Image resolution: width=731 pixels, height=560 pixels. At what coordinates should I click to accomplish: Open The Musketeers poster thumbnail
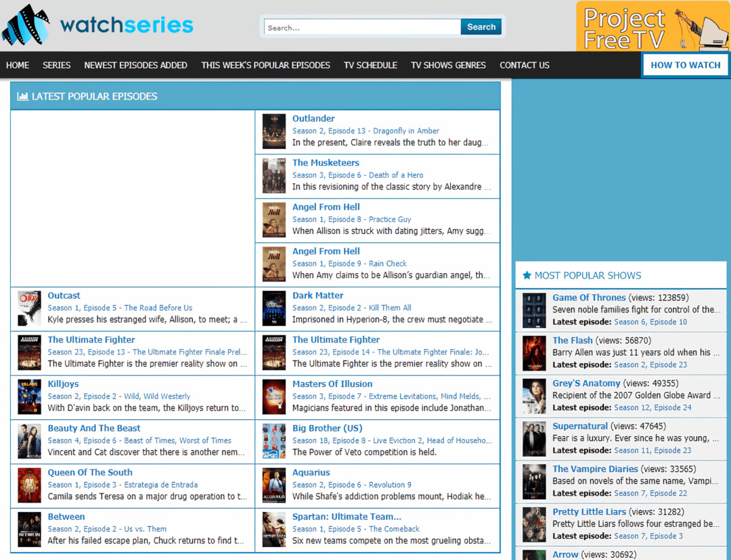click(274, 176)
